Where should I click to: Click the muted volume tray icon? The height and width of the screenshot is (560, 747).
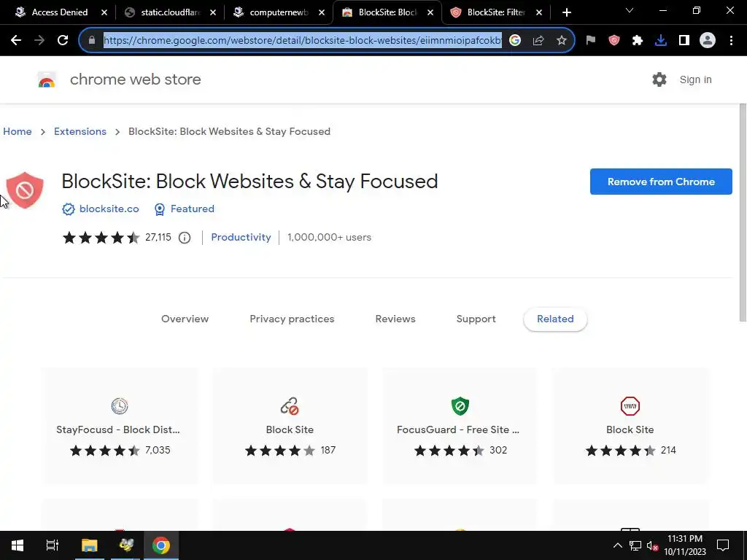tap(652, 545)
